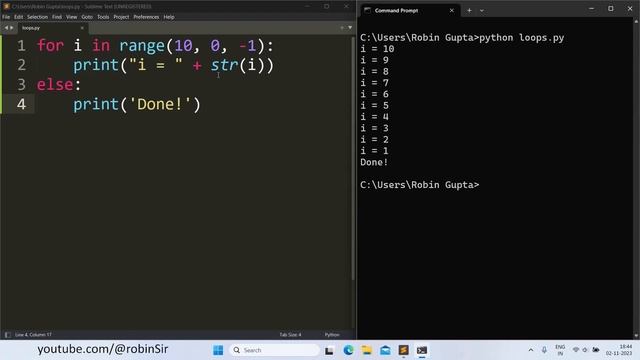This screenshot has height=360, width=640.
Task: Open the Tools menu
Action: point(103,17)
